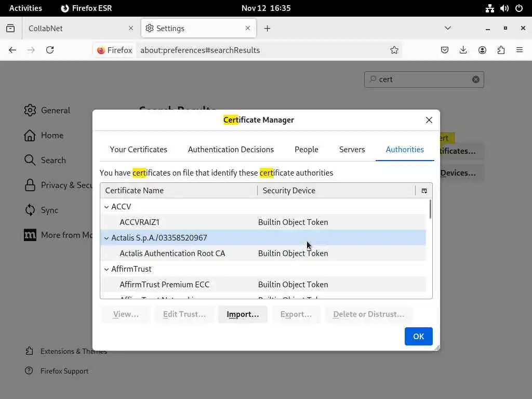The height and width of the screenshot is (399, 532).
Task: Close the Settings tab
Action: 248,28
